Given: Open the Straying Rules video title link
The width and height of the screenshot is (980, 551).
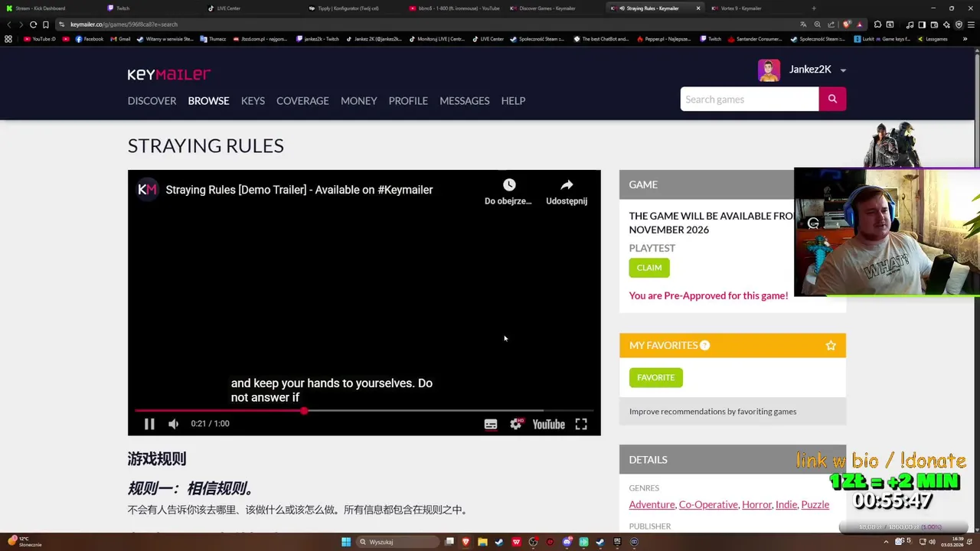Looking at the screenshot, I should (299, 190).
